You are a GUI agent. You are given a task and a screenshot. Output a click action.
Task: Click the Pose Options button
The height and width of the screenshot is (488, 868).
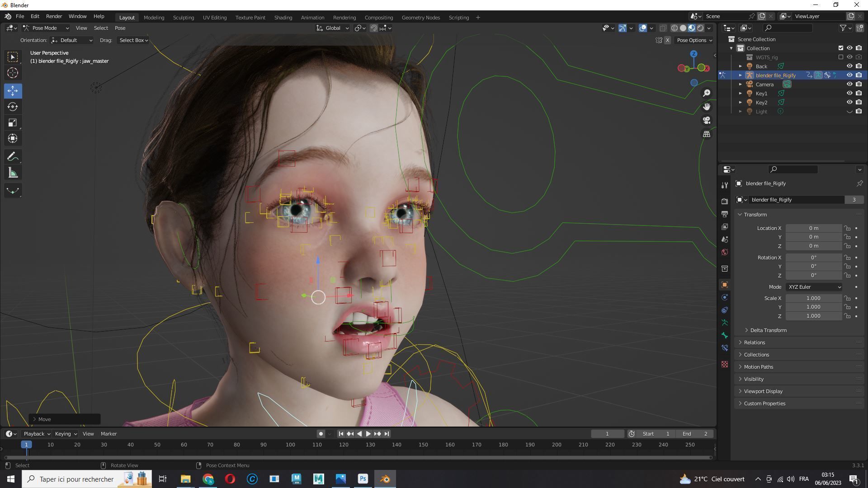[x=694, y=40]
